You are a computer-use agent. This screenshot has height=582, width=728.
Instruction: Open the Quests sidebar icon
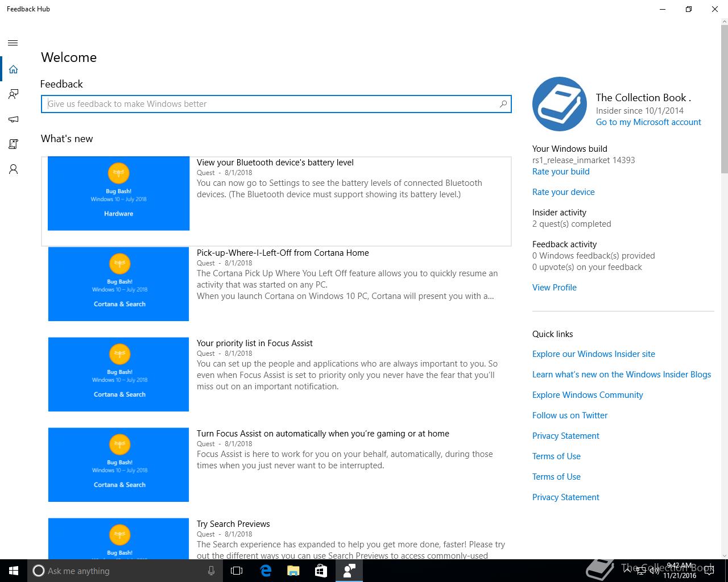click(13, 144)
